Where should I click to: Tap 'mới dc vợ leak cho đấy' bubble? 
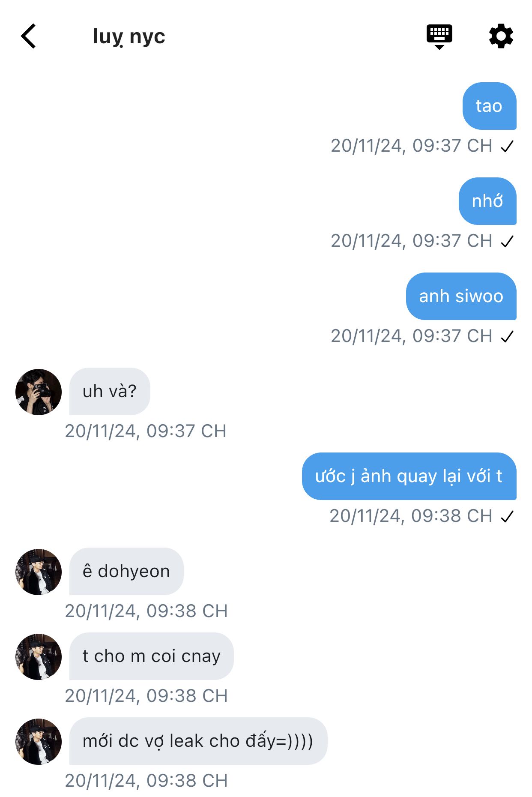tap(198, 741)
